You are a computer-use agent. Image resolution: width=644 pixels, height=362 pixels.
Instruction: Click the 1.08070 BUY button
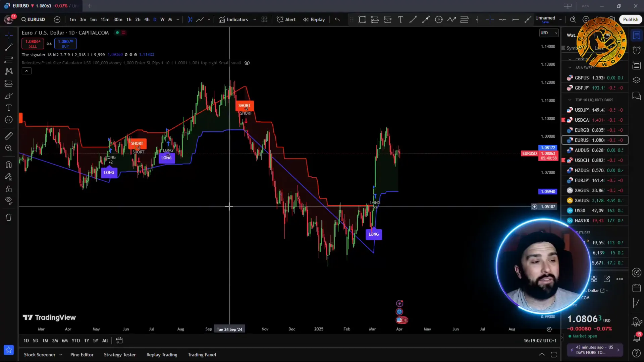click(x=65, y=44)
